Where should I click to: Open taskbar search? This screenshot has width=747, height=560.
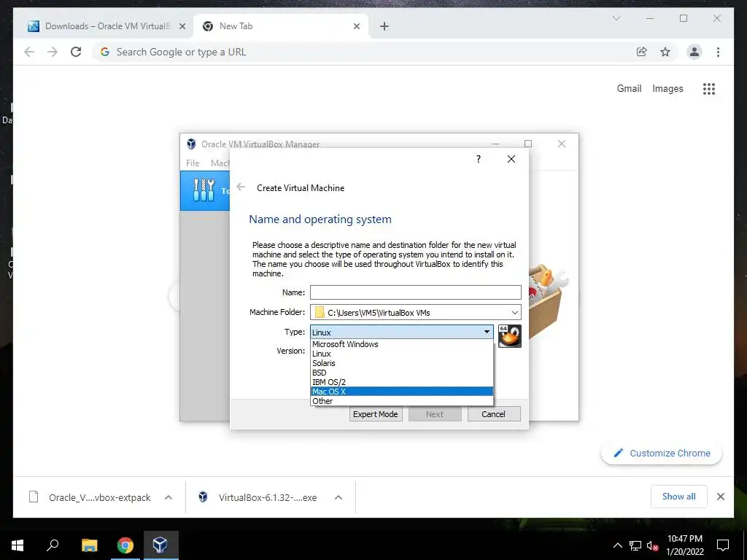[x=53, y=545]
